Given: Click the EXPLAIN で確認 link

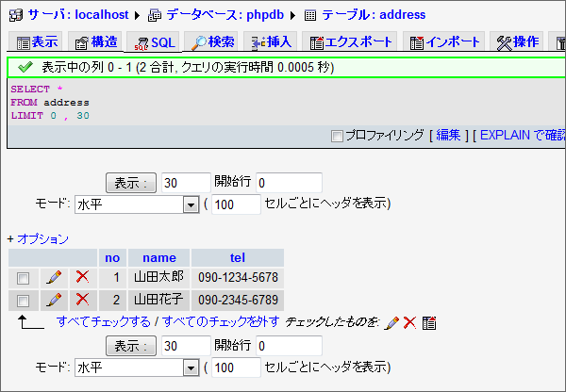Looking at the screenshot, I should tap(523, 136).
